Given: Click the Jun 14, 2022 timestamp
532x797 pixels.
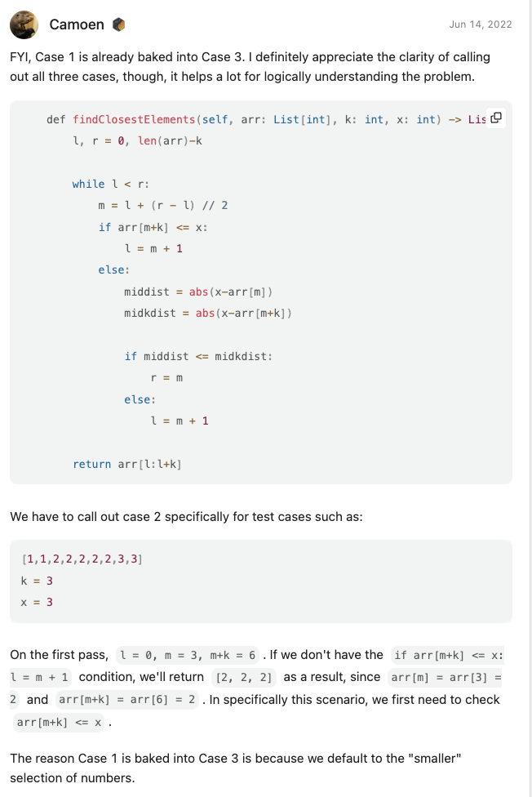Looking at the screenshot, I should (x=480, y=24).
